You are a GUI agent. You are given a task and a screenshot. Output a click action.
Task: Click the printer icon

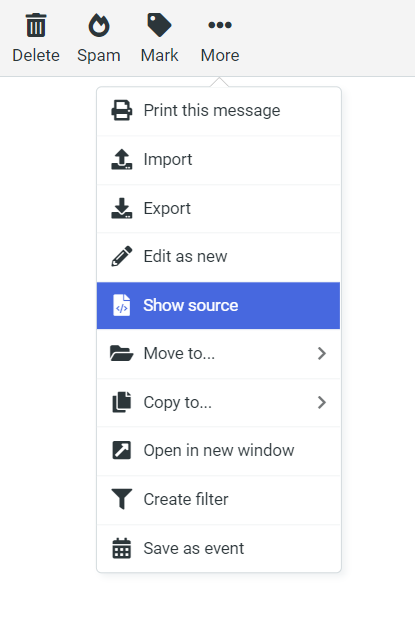pyautogui.click(x=122, y=110)
